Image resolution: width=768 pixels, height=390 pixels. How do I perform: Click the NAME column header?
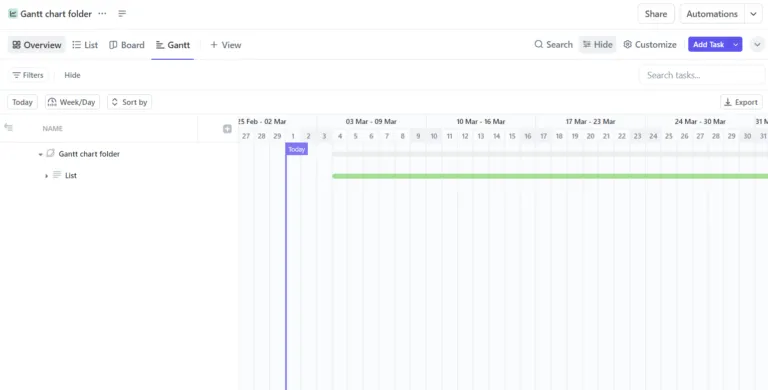(x=52, y=128)
